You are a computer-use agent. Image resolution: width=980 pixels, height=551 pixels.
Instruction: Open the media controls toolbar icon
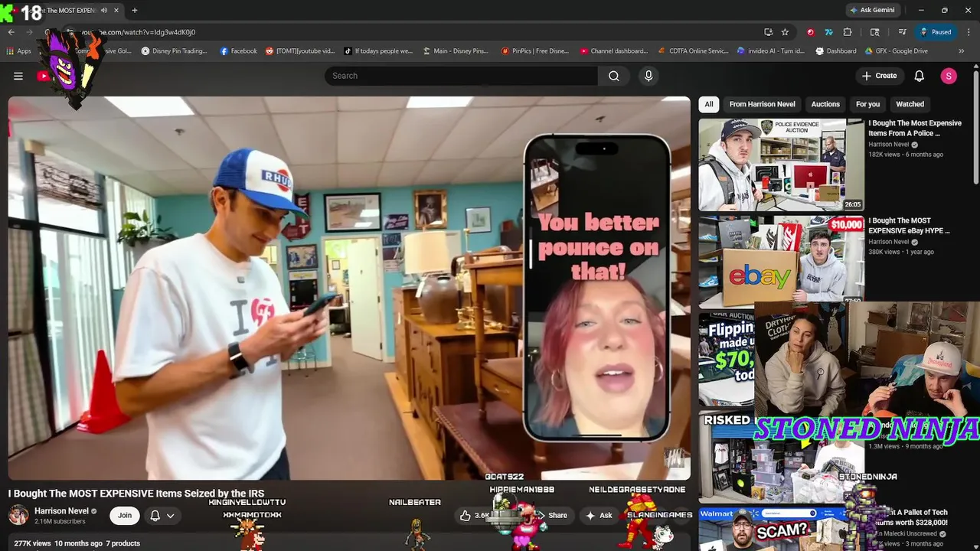pos(903,32)
